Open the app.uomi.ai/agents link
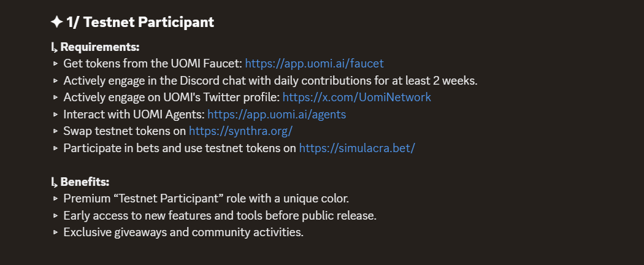This screenshot has width=644, height=265. 277,114
